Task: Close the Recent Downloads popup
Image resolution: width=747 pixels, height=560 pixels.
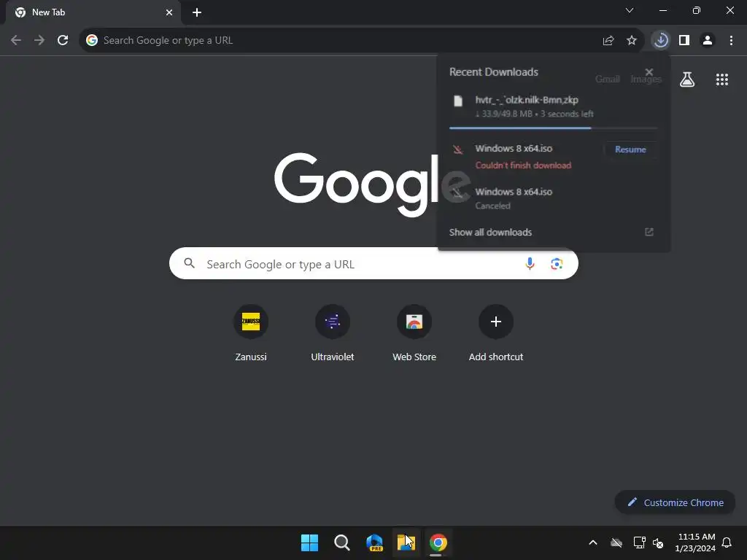Action: coord(649,72)
